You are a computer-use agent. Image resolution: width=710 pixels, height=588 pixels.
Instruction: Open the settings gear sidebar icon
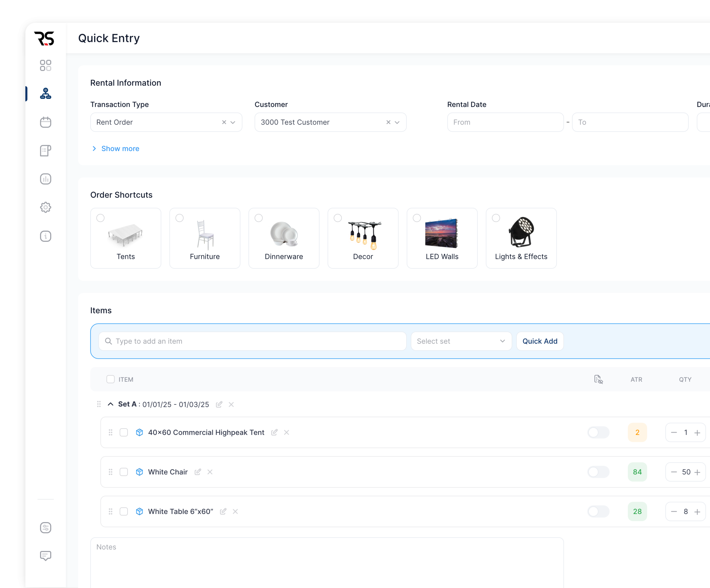[x=45, y=207]
